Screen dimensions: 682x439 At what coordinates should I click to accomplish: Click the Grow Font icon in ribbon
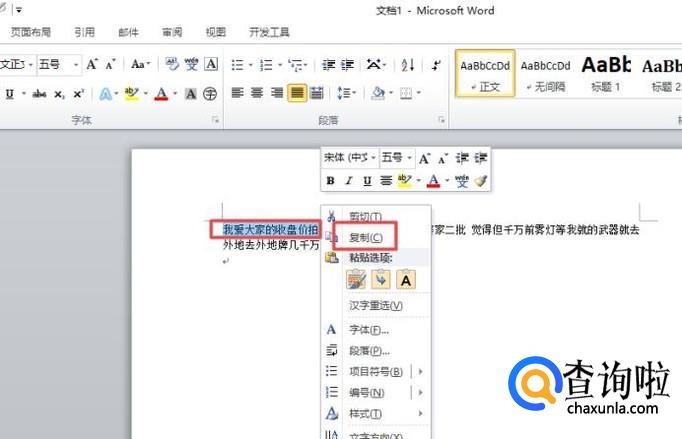pyautogui.click(x=92, y=65)
